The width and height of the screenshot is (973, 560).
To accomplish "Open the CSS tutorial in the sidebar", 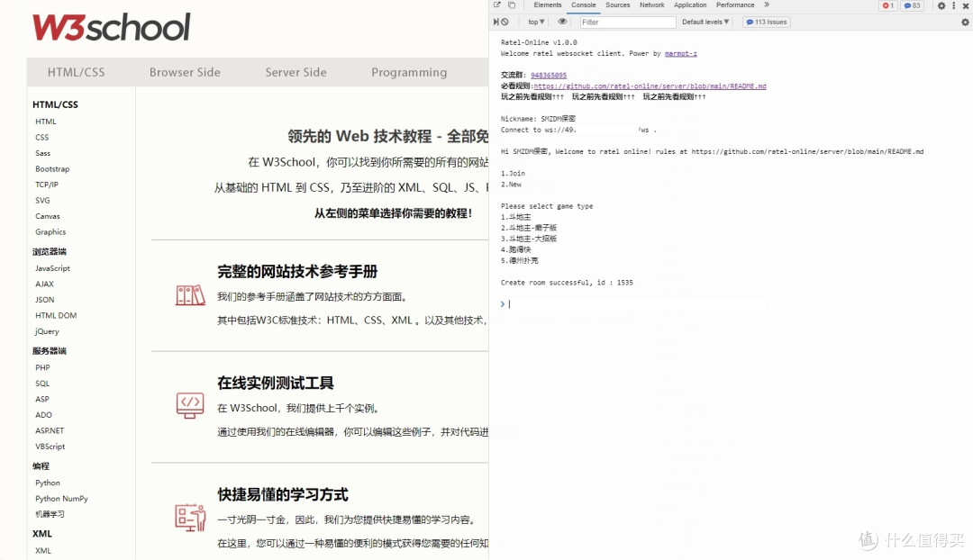I will (41, 138).
